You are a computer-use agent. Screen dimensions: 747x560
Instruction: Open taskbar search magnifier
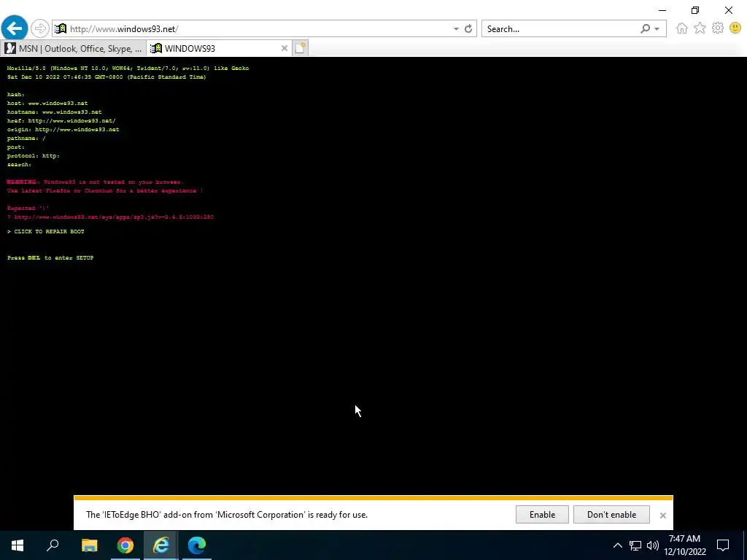pos(53,545)
